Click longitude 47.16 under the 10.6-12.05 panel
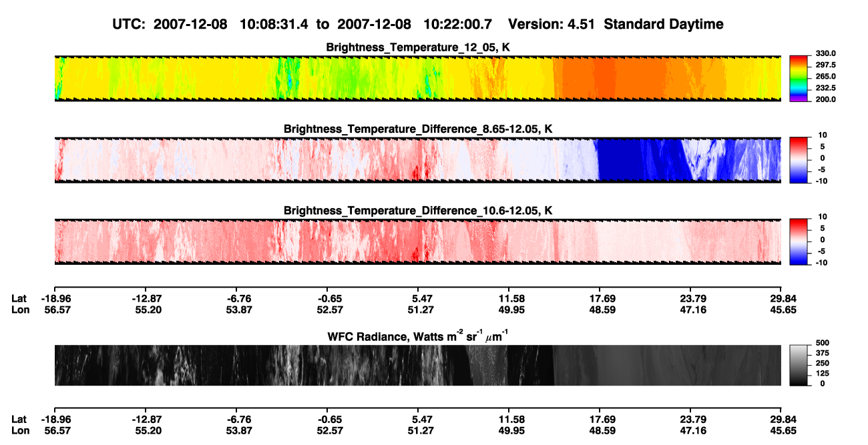The image size is (868, 445). point(690,310)
